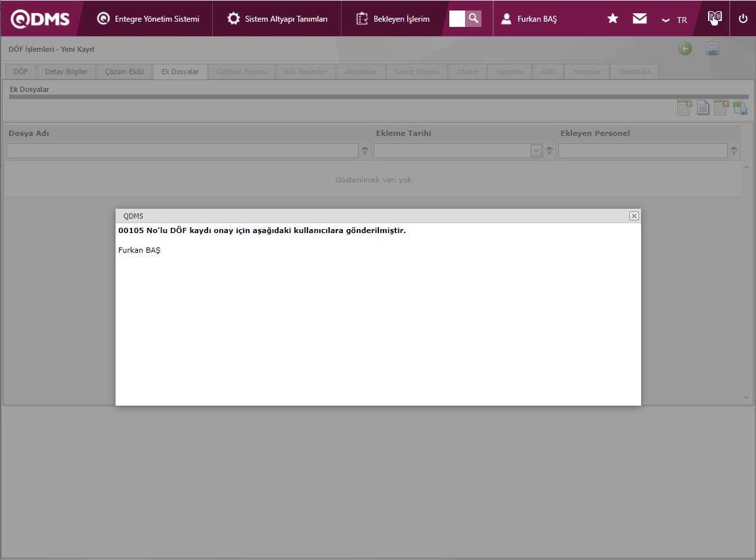Open the Entegre Yönetim Sistemi menu
756x560 pixels.
click(148, 19)
